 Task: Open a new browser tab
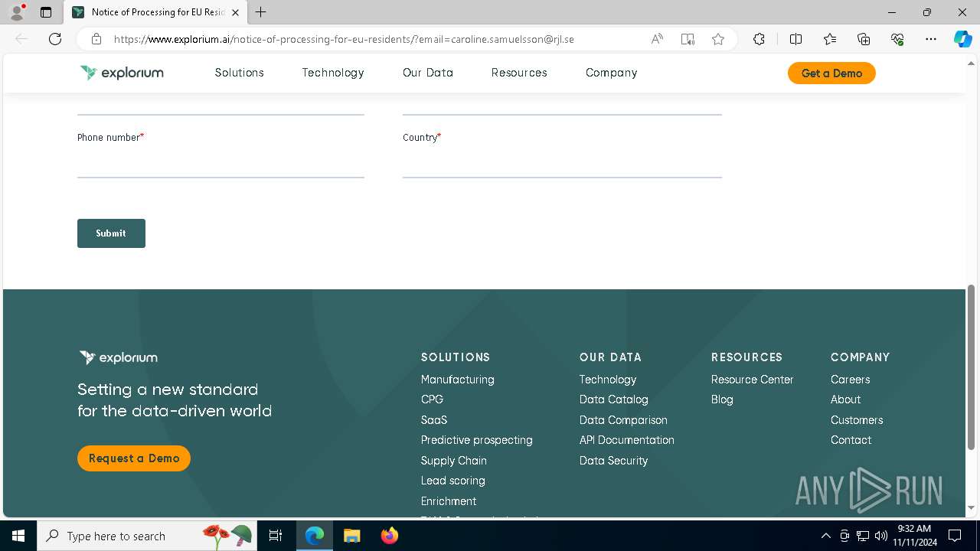pyautogui.click(x=261, y=12)
